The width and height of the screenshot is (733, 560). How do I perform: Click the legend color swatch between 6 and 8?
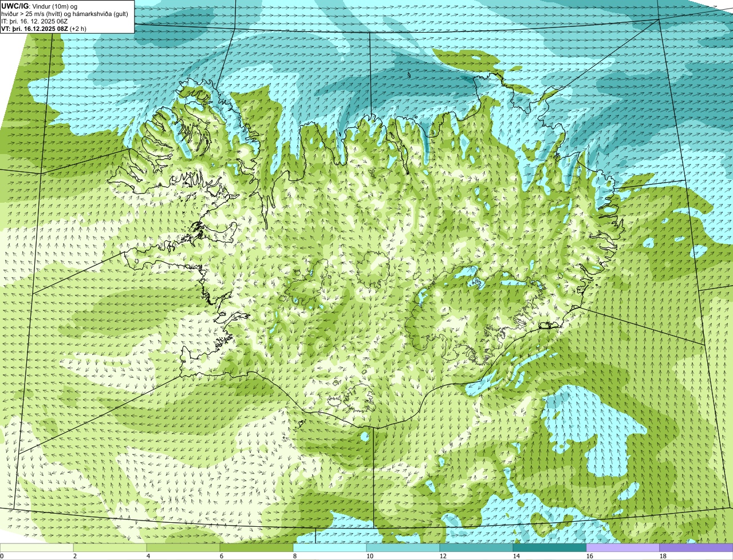pos(257,548)
